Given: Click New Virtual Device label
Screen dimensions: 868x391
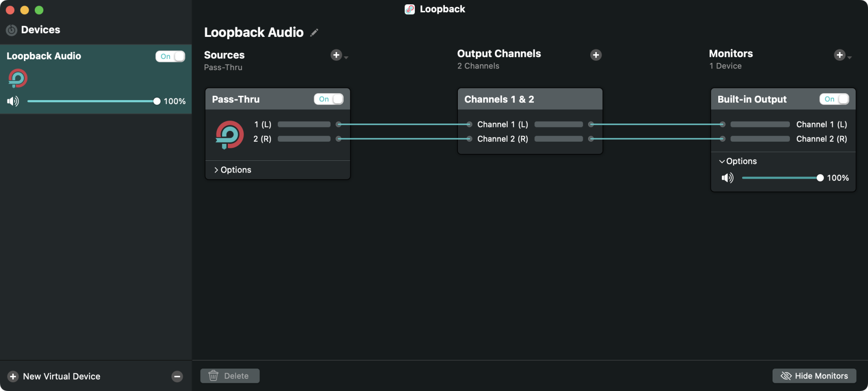Looking at the screenshot, I should (62, 376).
